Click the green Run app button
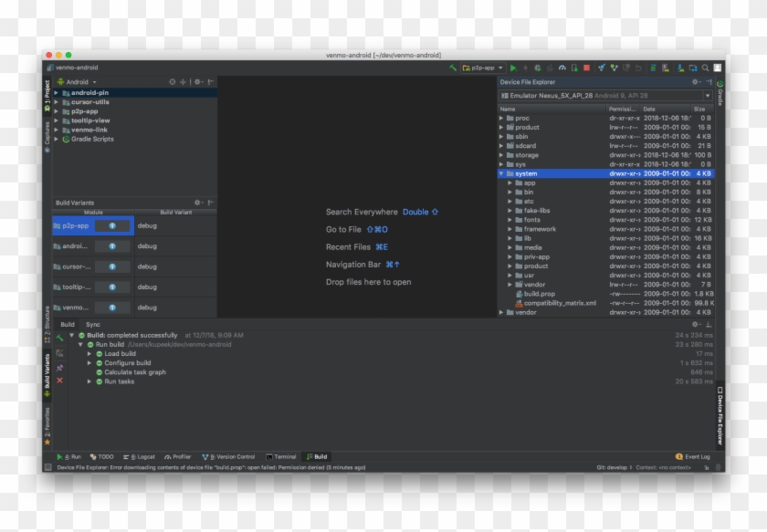This screenshot has width=767, height=532. (513, 68)
